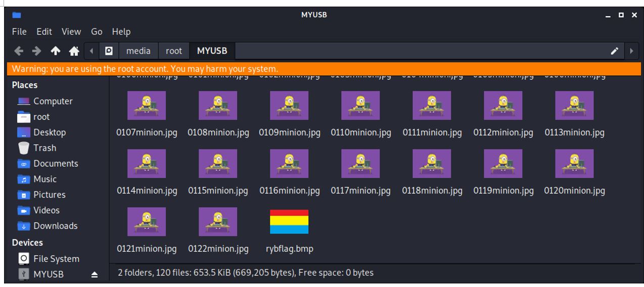Select the 0108minion.jpg thumbnail
644x287 pixels.
pos(218,105)
